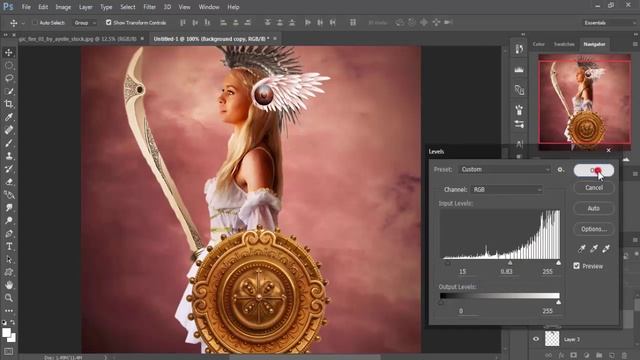Click the black point eyedropper in Levels
The height and width of the screenshot is (360, 640).
582,248
